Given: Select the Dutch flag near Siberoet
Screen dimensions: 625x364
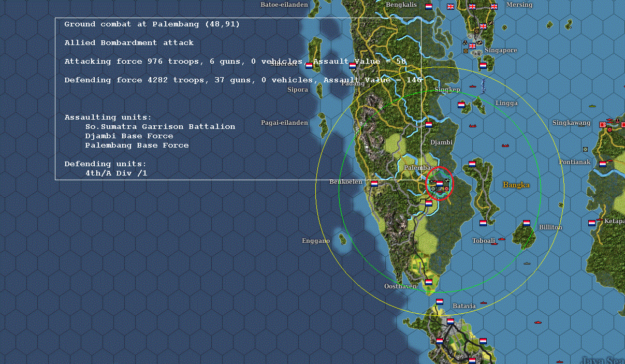Looking at the screenshot, I should (309, 65).
